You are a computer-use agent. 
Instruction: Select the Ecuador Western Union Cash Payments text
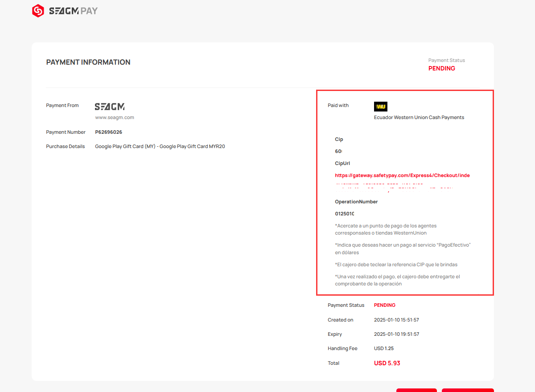pos(419,118)
